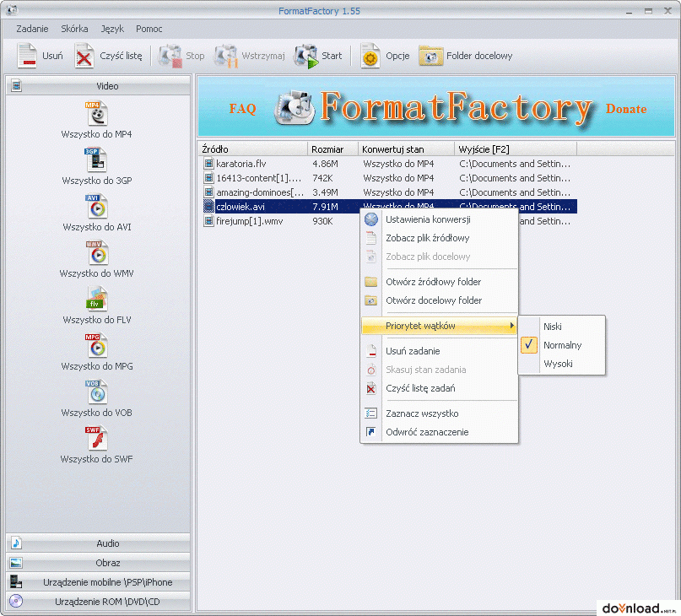This screenshot has width=681, height=616.
Task: Click the FAQ link in the banner
Action: [242, 109]
